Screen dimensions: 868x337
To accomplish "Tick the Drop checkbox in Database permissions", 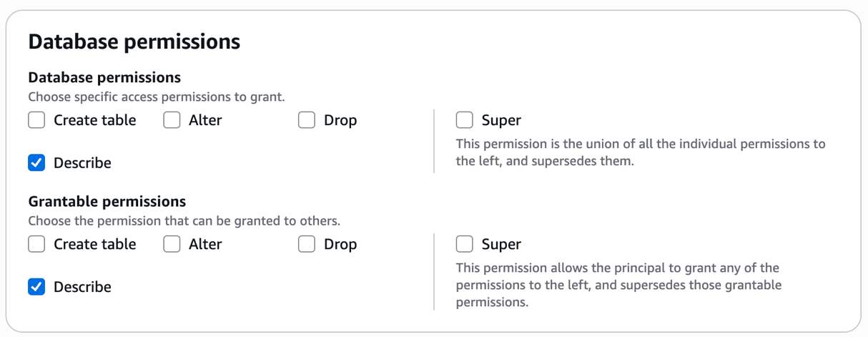I will coord(307,120).
